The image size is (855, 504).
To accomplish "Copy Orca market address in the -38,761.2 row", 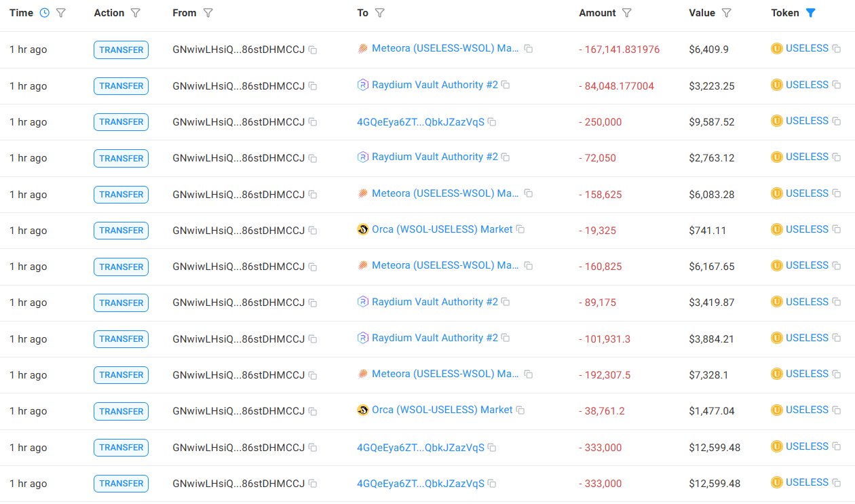I will pos(520,410).
